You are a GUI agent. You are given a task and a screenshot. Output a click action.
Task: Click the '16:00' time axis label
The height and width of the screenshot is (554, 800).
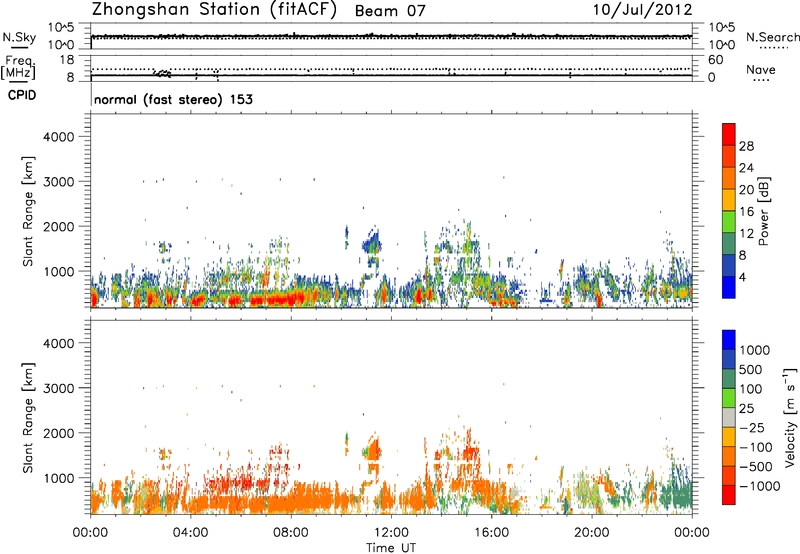click(x=491, y=533)
